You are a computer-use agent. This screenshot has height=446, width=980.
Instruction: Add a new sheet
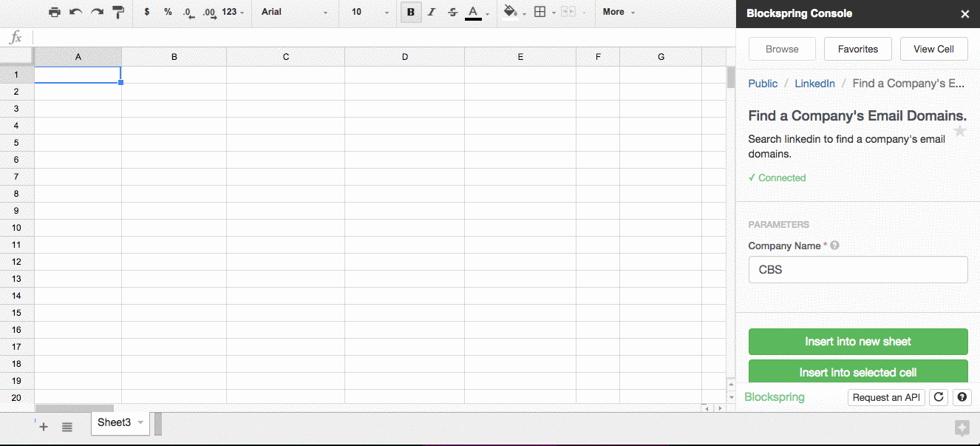[44, 426]
